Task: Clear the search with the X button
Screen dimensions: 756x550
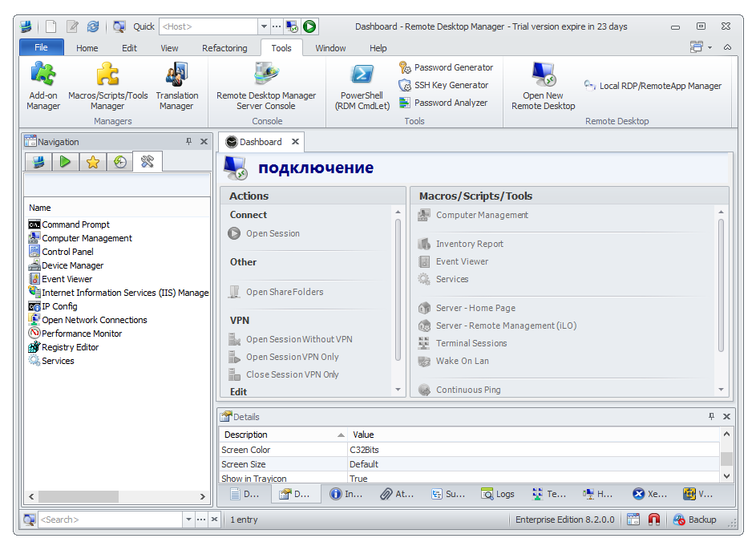Action: click(214, 520)
